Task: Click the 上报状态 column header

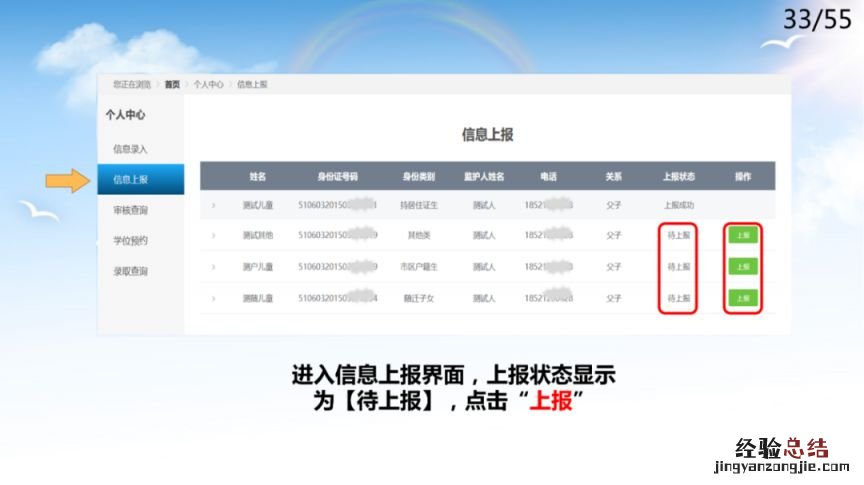Action: coord(679,176)
